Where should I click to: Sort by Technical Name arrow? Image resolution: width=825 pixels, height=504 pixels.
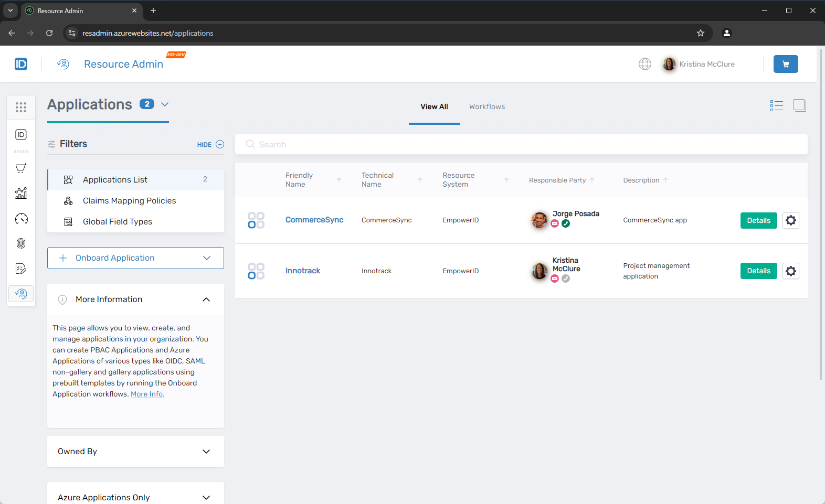(x=420, y=180)
